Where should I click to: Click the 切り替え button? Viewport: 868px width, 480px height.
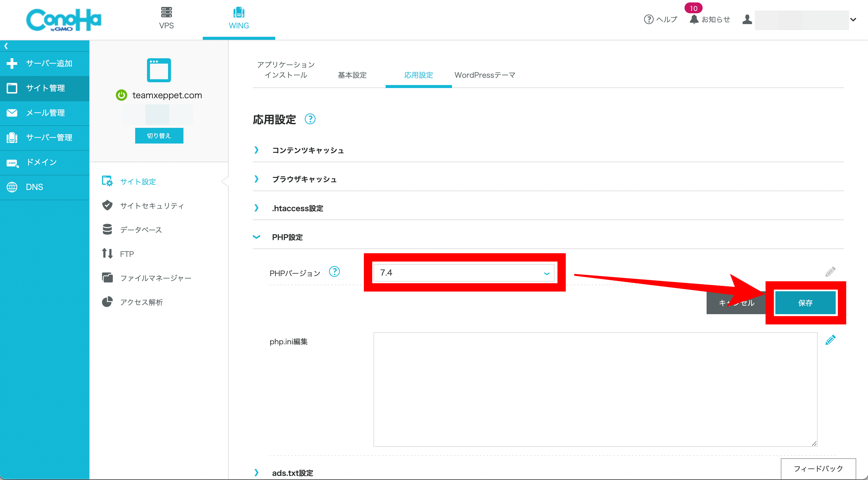159,135
